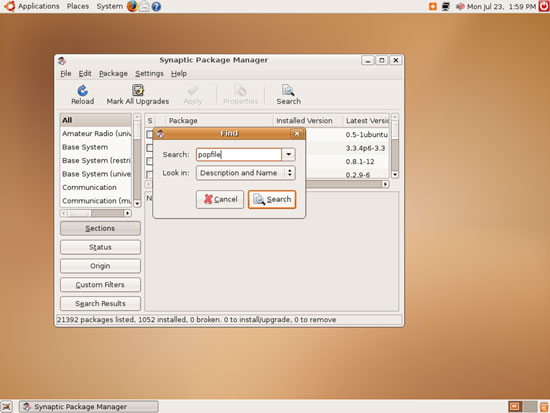Click the trash icon in bottom panel
Viewport: 550px width, 413px height.
[x=544, y=407]
